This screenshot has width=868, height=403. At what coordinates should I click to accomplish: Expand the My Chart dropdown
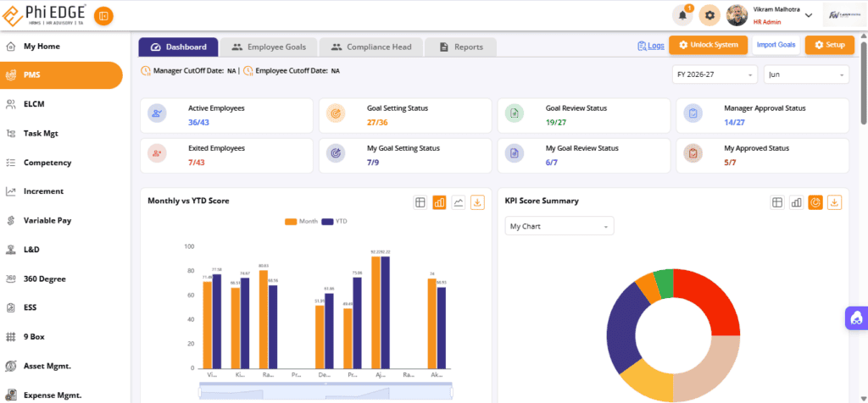click(559, 226)
